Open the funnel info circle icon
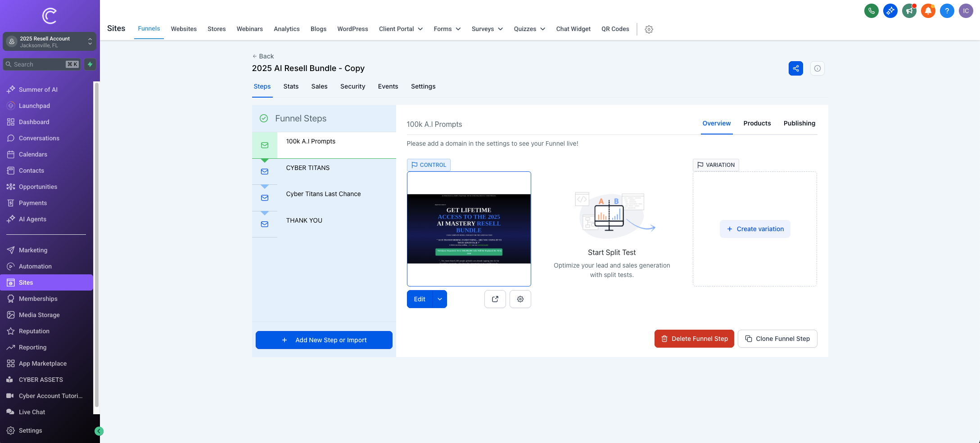The width and height of the screenshot is (980, 443). tap(817, 68)
